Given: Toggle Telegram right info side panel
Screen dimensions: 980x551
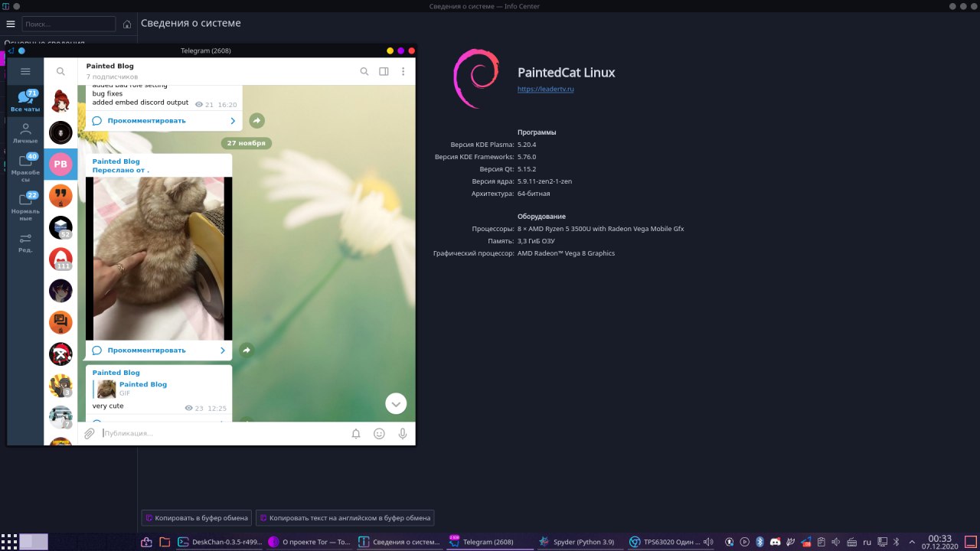Looking at the screenshot, I should 384,71.
